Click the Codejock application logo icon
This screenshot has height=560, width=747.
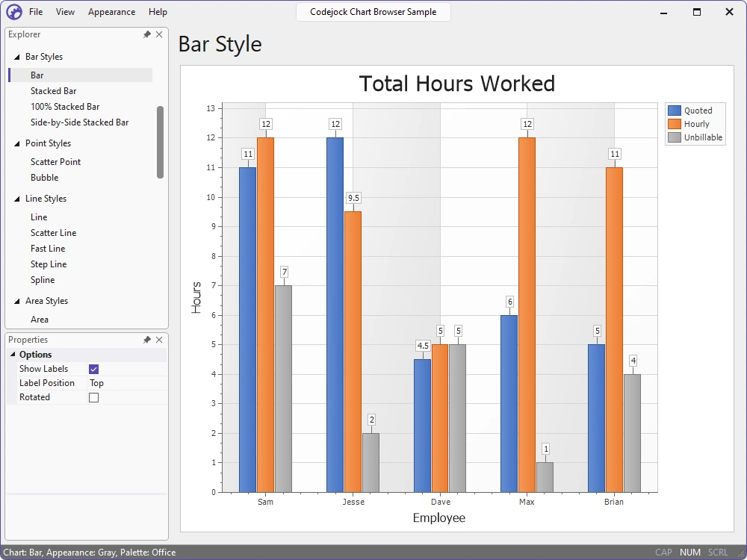pyautogui.click(x=13, y=11)
